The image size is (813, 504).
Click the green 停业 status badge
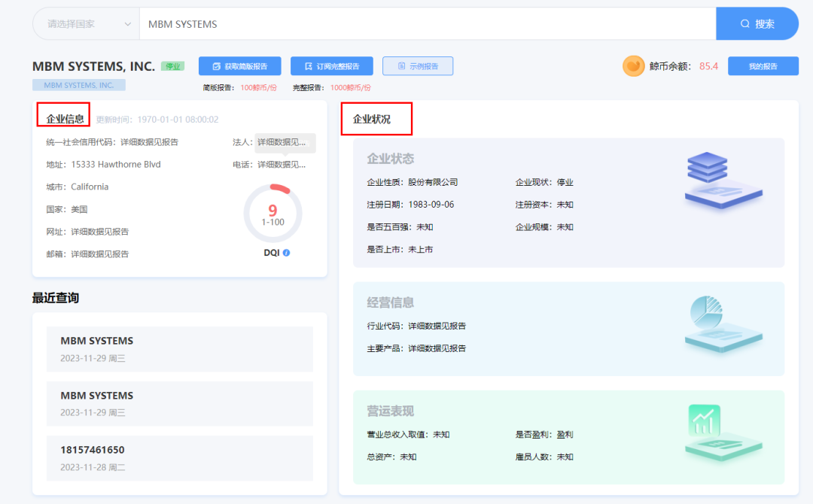tap(172, 66)
